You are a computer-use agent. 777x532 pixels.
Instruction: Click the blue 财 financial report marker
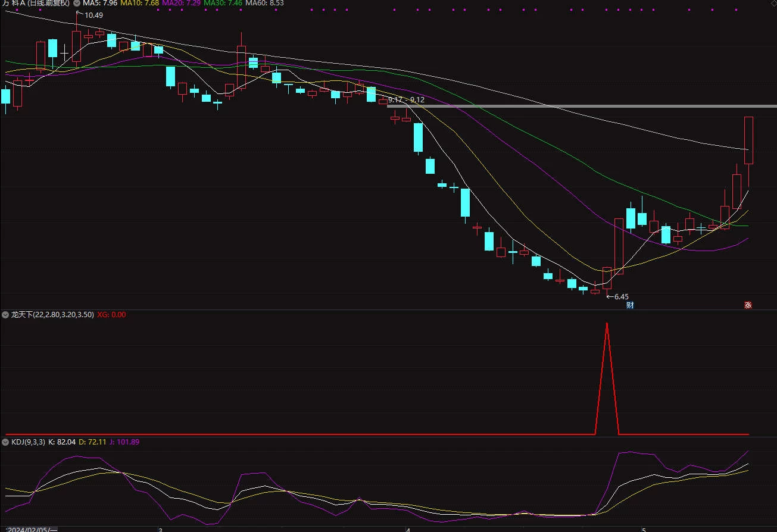click(630, 305)
